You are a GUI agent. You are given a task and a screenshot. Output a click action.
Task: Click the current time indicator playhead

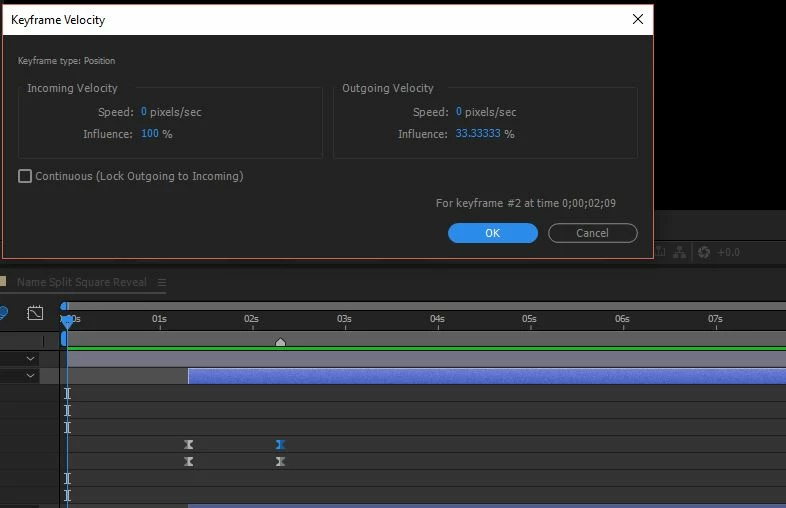[x=67, y=322]
